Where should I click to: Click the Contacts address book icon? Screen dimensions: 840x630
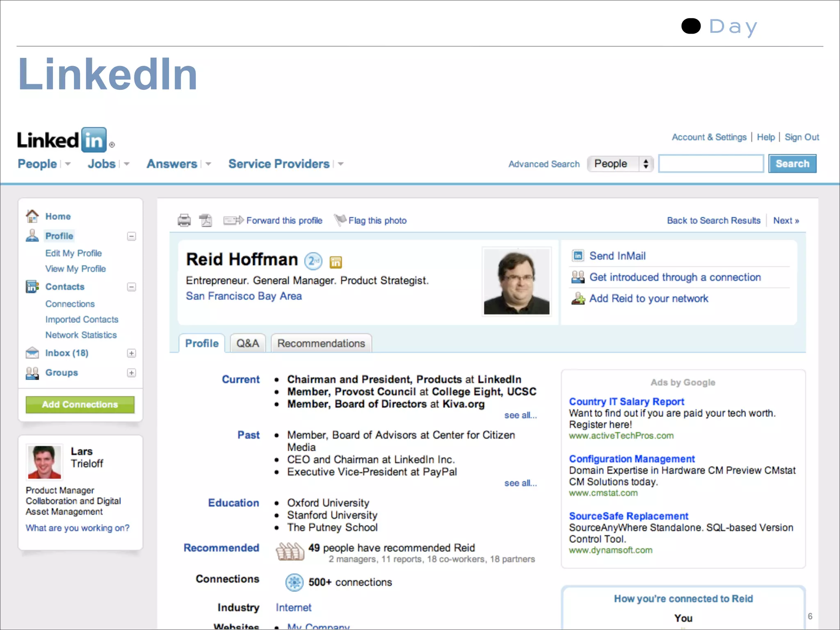pyautogui.click(x=32, y=286)
